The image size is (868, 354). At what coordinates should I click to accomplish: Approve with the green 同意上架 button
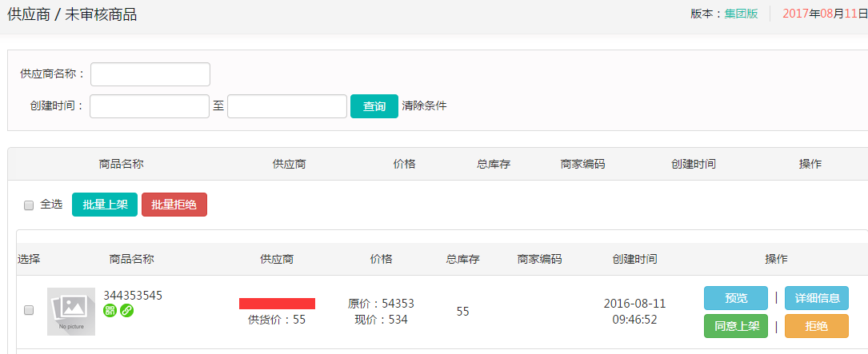tap(735, 326)
